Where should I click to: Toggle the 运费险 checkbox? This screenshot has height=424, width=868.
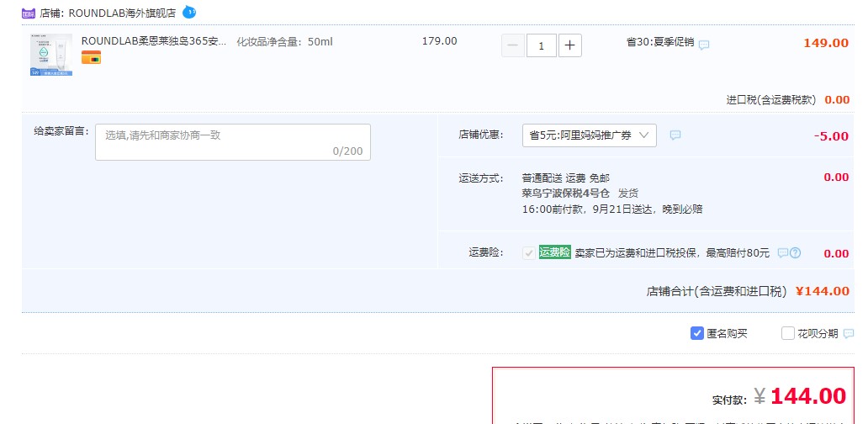529,253
